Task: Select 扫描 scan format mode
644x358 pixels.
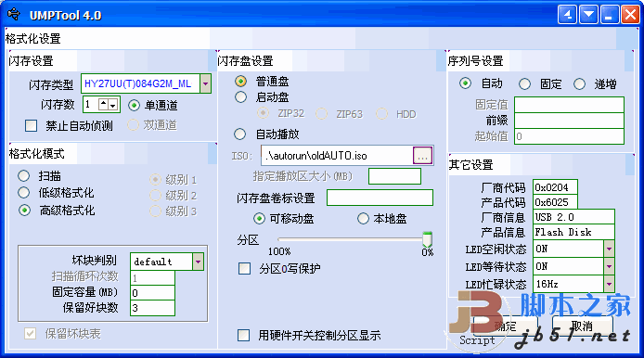Action: point(24,176)
